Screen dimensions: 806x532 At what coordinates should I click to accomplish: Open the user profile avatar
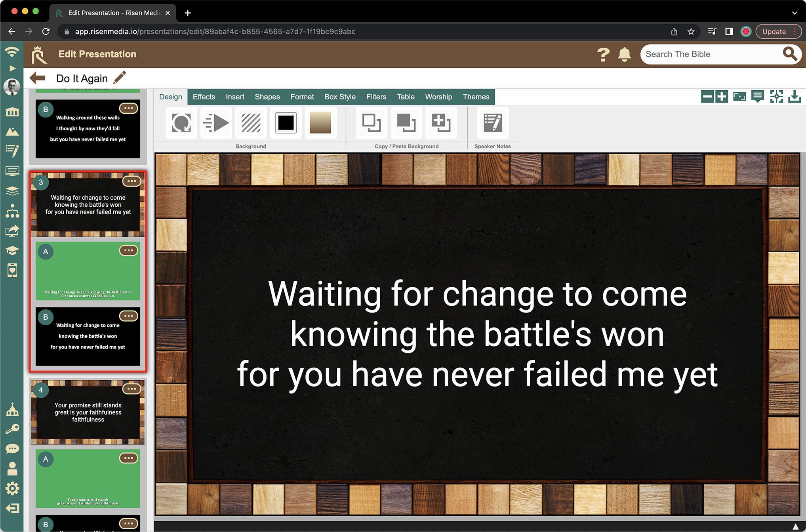point(12,87)
